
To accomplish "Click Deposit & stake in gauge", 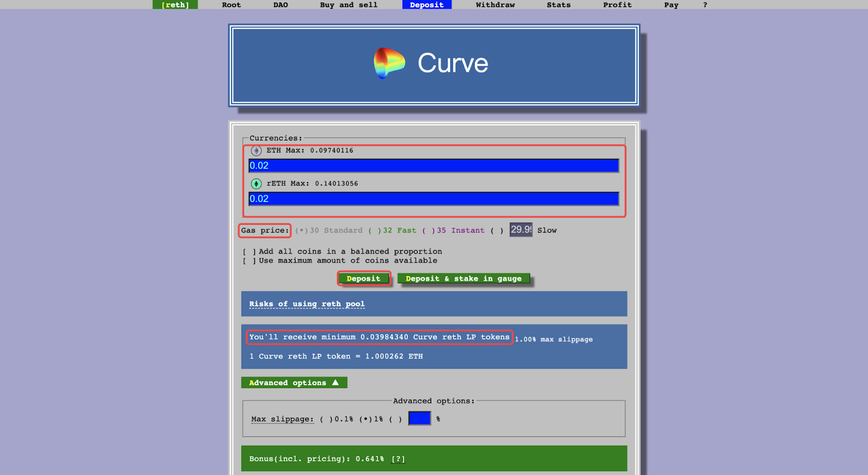I will pos(464,279).
